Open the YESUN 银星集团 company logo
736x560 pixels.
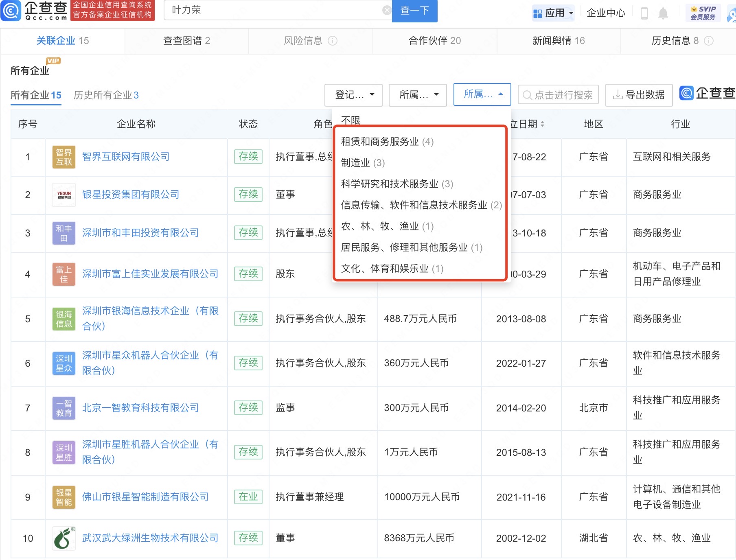tap(64, 195)
